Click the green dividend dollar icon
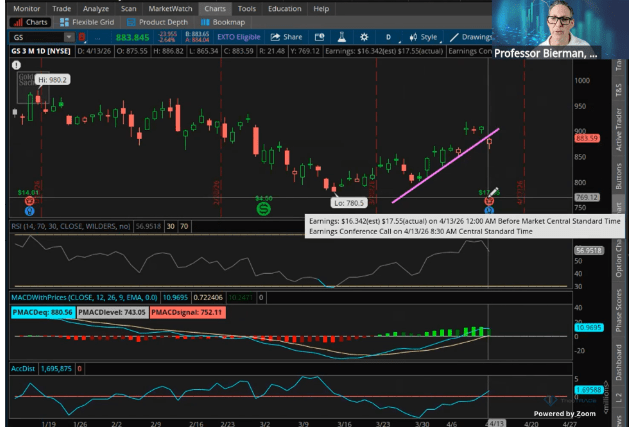This screenshot has height=427, width=635. [x=264, y=209]
